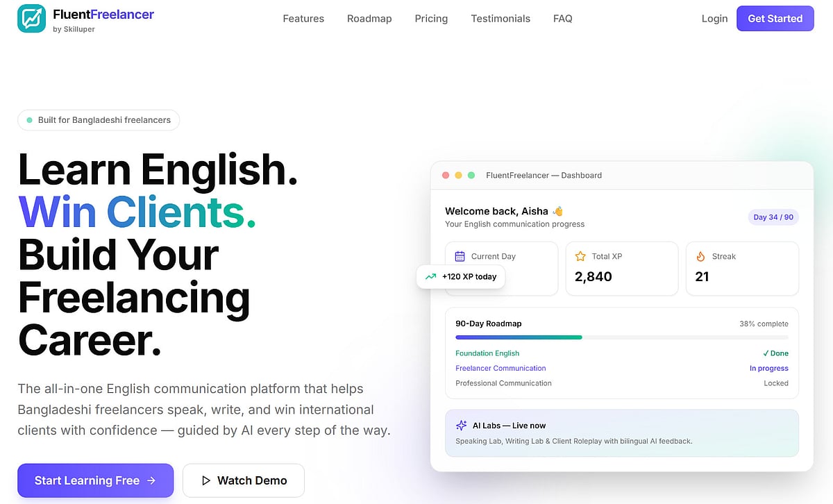Click the Day 34 / 90 badge
This screenshot has height=504, width=833.
pos(773,217)
